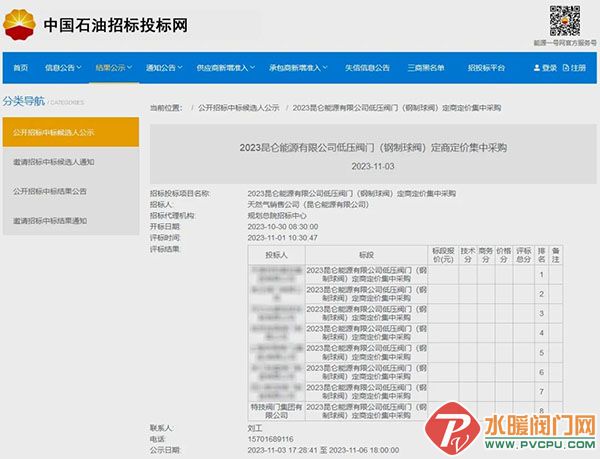Click rank 6 cell in results table
The height and width of the screenshot is (459, 600).
tap(541, 372)
